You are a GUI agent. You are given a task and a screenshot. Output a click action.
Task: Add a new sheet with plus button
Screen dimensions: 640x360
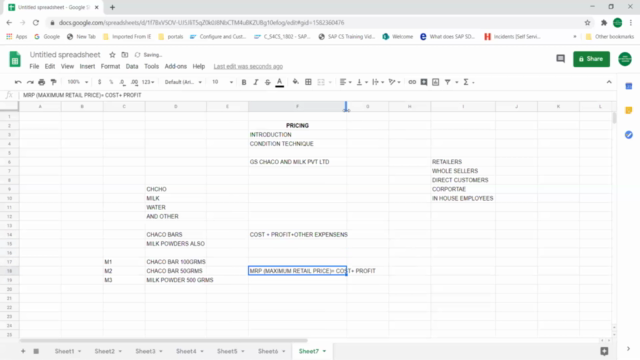coord(23,351)
